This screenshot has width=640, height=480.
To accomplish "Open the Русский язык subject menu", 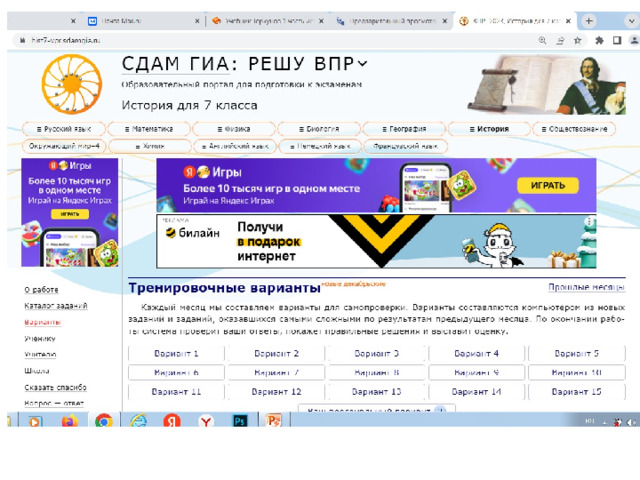I will tap(64, 129).
